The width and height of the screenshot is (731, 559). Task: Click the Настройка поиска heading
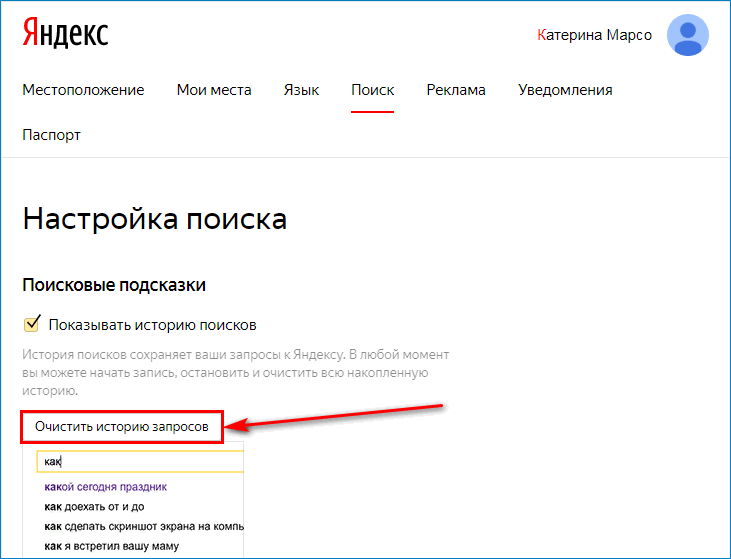(x=154, y=219)
